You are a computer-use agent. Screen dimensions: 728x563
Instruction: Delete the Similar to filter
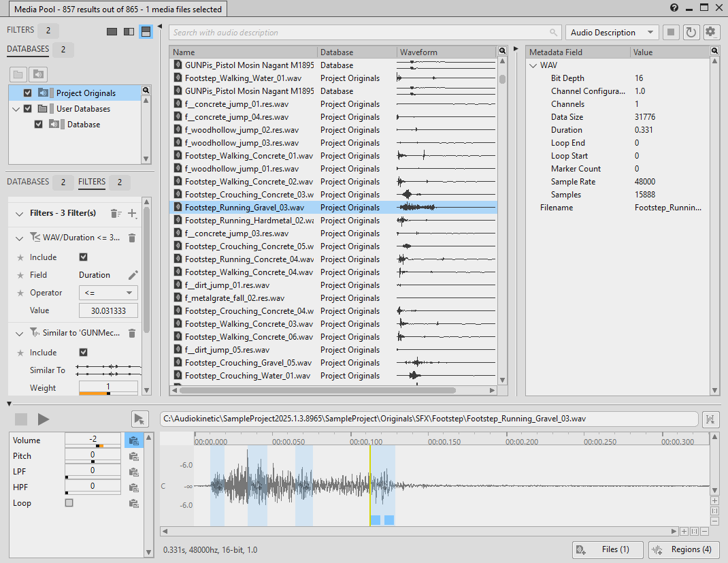132,333
